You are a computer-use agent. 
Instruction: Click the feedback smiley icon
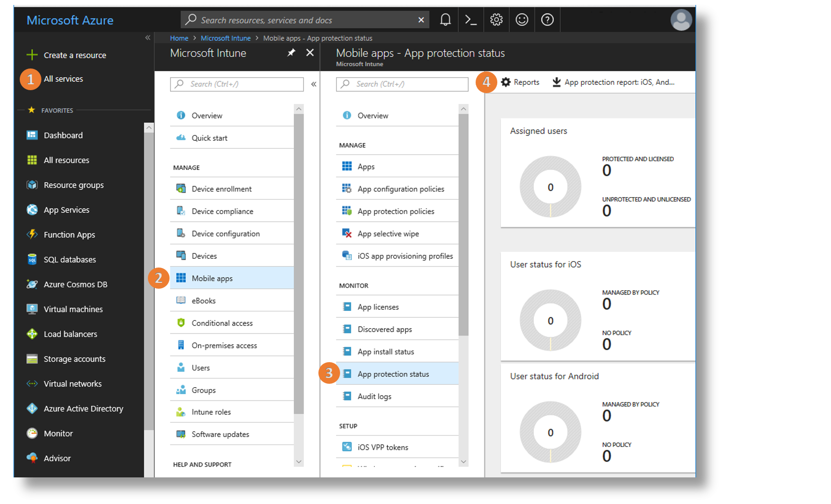(521, 20)
